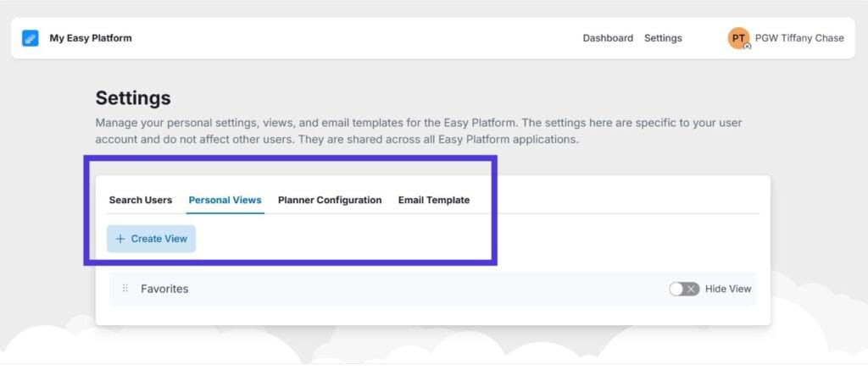868x370 pixels.
Task: Open the Email Template tab
Action: pyautogui.click(x=434, y=200)
